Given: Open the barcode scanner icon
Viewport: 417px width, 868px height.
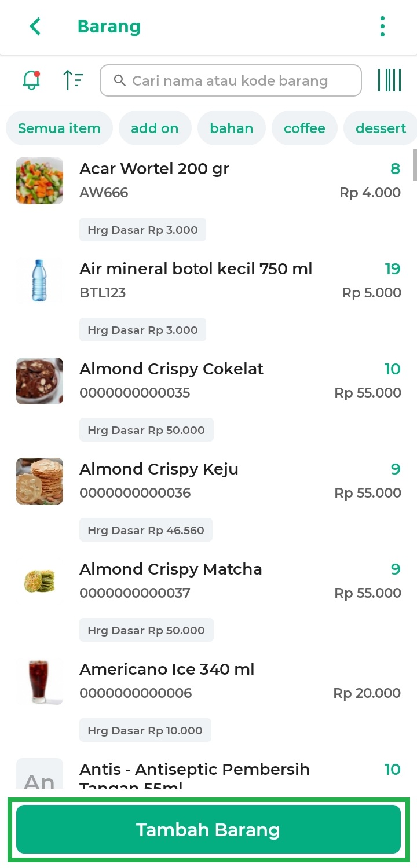Looking at the screenshot, I should click(x=389, y=80).
